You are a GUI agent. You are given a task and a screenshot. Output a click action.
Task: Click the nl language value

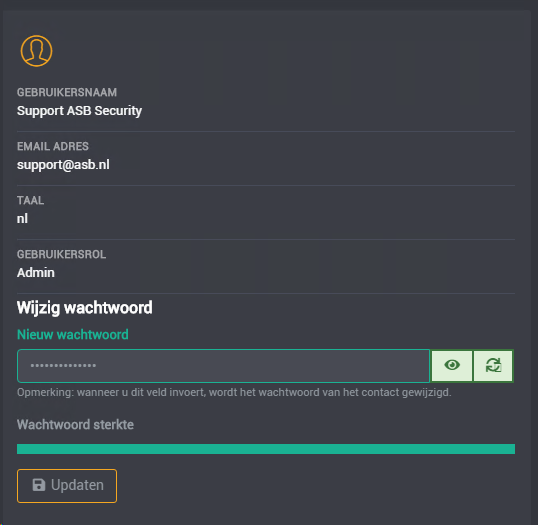(x=22, y=219)
